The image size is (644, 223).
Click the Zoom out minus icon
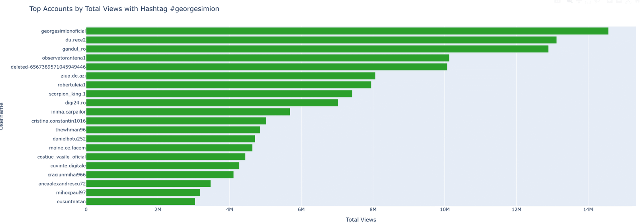[619, 1]
